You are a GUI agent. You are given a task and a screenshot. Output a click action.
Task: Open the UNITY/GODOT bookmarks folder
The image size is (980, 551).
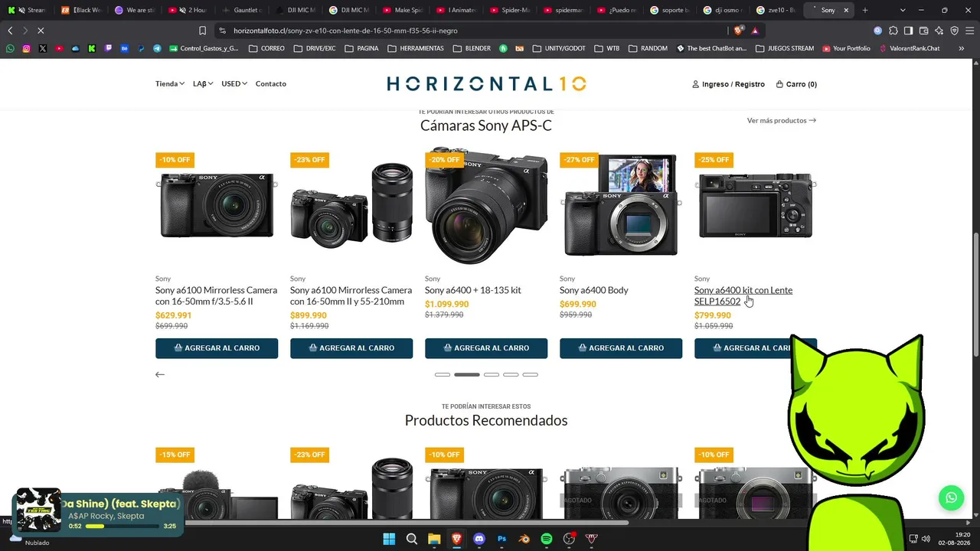(x=559, y=48)
